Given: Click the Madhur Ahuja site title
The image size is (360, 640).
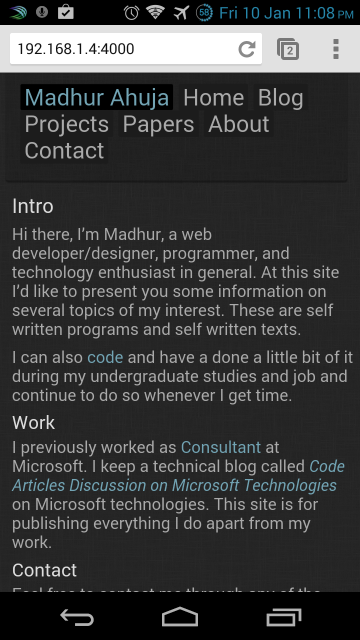Looking at the screenshot, I should (x=97, y=98).
